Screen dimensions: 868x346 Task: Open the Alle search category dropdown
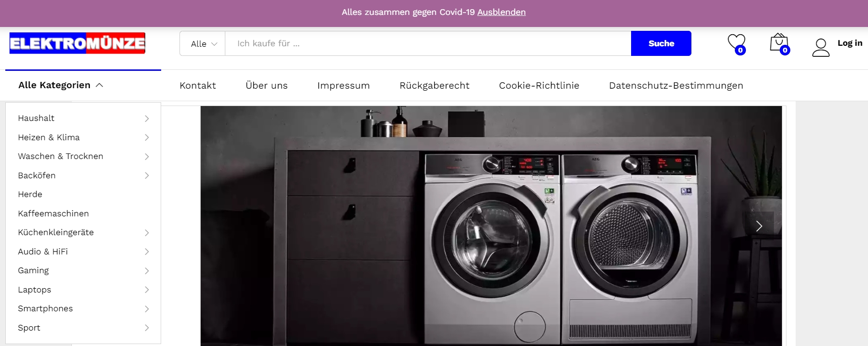(203, 43)
